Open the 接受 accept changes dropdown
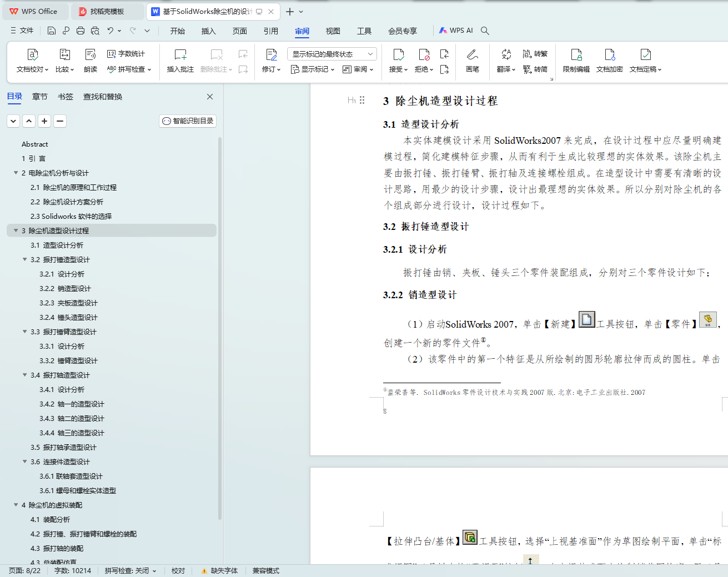This screenshot has height=577, width=728. pos(398,69)
